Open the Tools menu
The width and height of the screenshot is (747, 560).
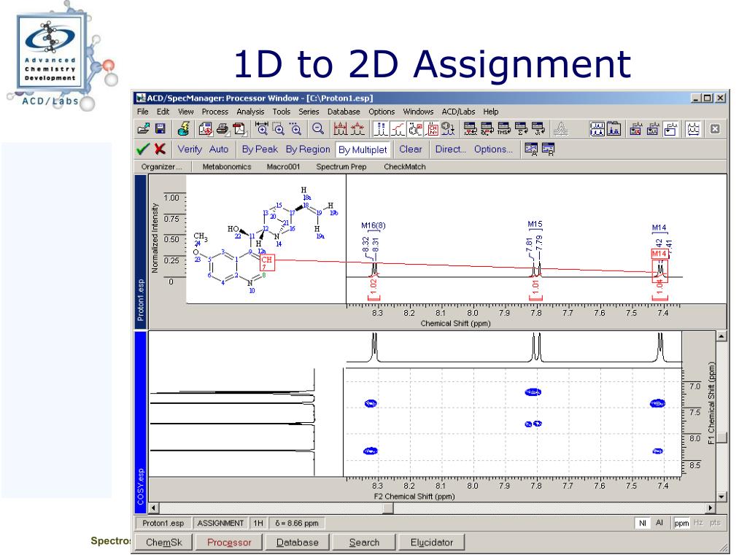(x=281, y=112)
